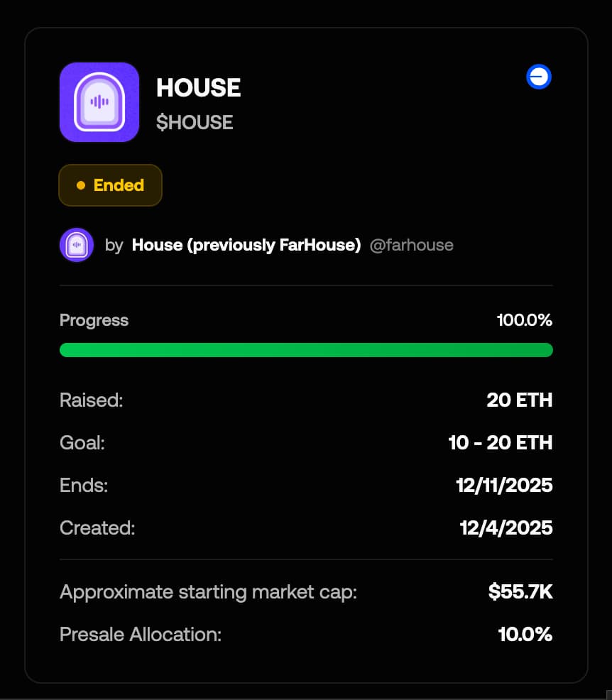Click the green progress bar
Image resolution: width=612 pixels, height=700 pixels.
[x=306, y=350]
